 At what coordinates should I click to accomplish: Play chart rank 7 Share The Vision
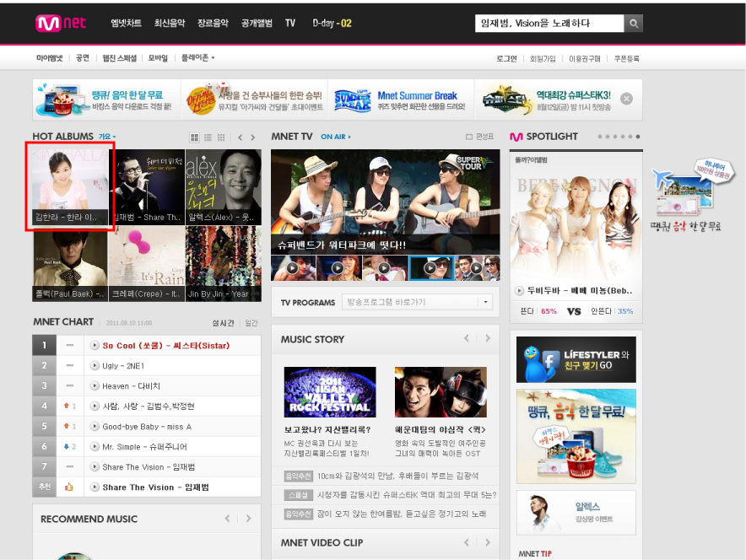click(95, 467)
